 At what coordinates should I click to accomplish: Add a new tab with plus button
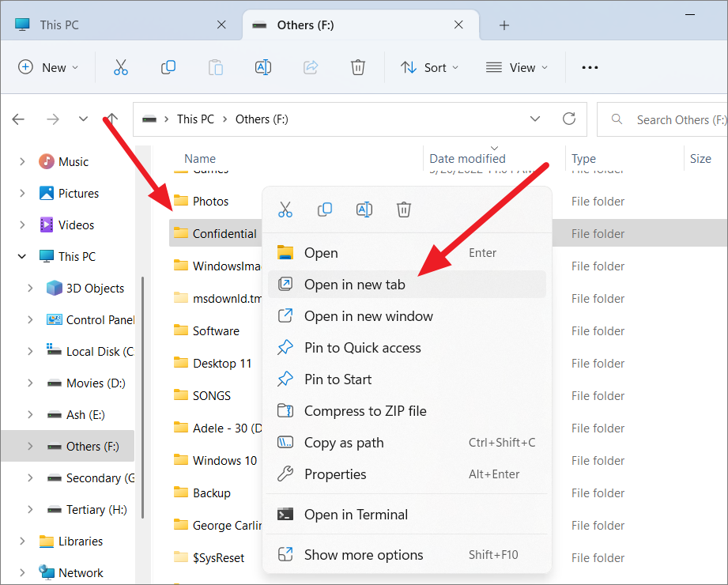(x=504, y=25)
